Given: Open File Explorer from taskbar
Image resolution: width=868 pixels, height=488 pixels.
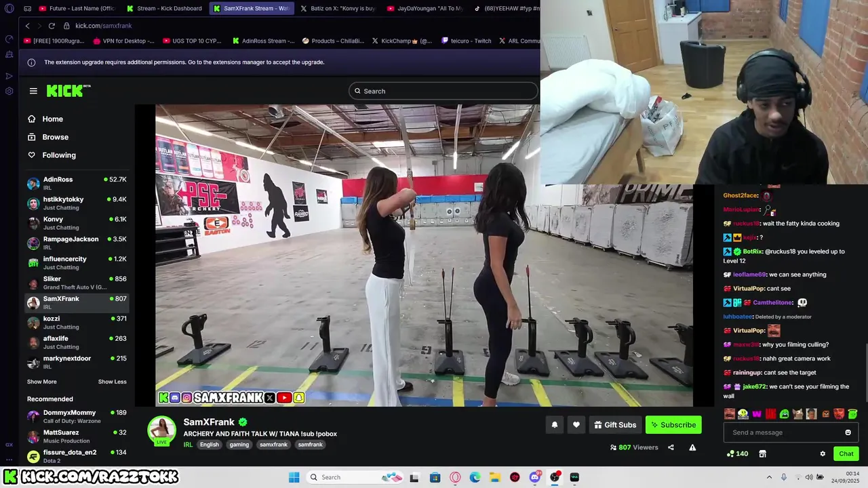Looking at the screenshot, I should (x=495, y=477).
